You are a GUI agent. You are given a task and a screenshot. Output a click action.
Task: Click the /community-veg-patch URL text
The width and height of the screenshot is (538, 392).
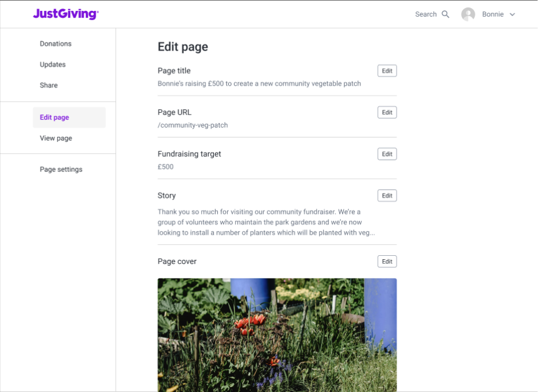click(x=193, y=125)
